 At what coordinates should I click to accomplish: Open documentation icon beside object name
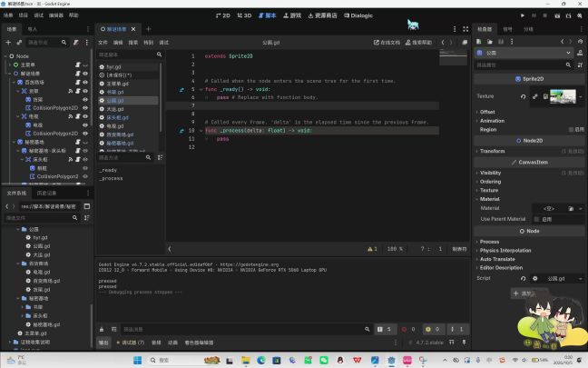580,53
